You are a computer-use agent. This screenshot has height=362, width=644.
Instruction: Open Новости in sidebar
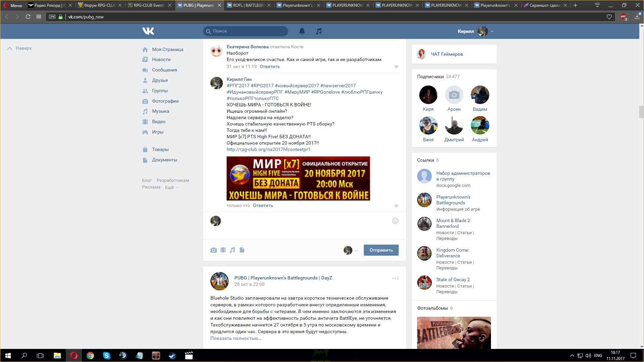161,59
